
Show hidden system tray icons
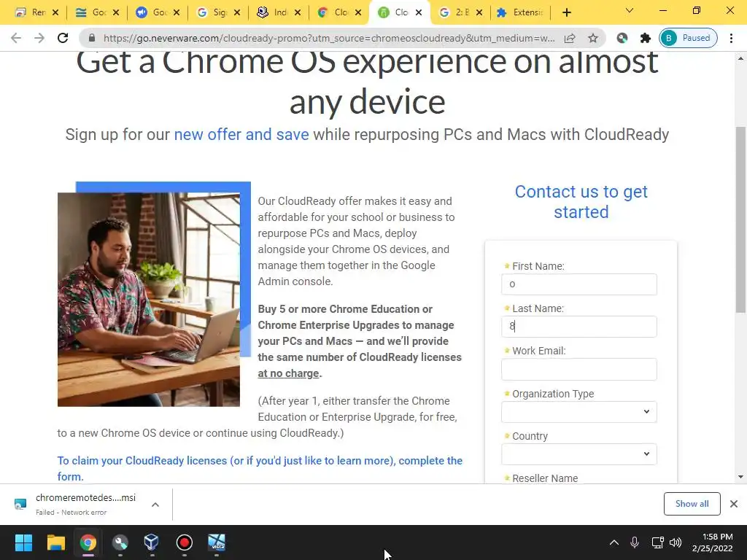tap(614, 542)
